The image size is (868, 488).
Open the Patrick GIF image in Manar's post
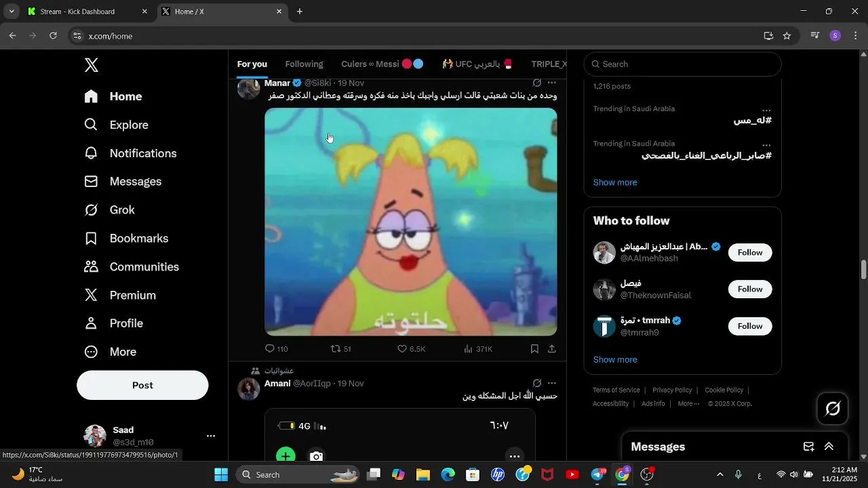(x=411, y=222)
